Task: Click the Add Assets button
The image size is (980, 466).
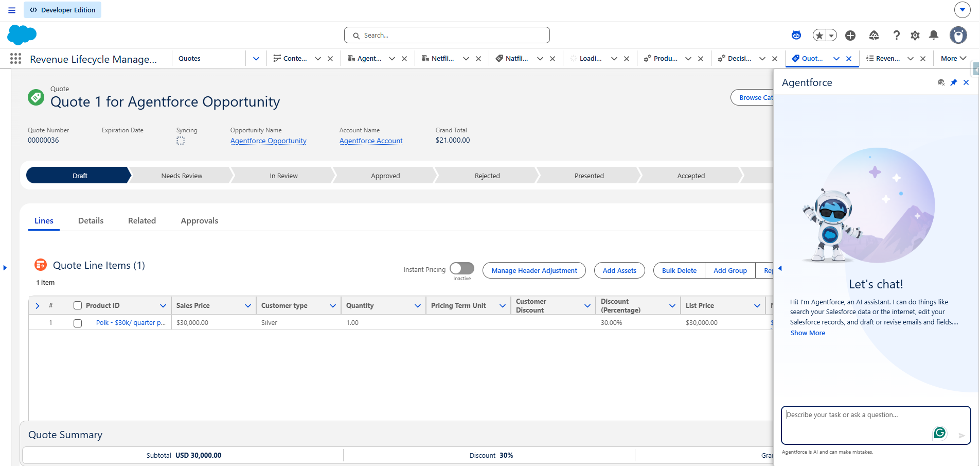Action: [619, 270]
